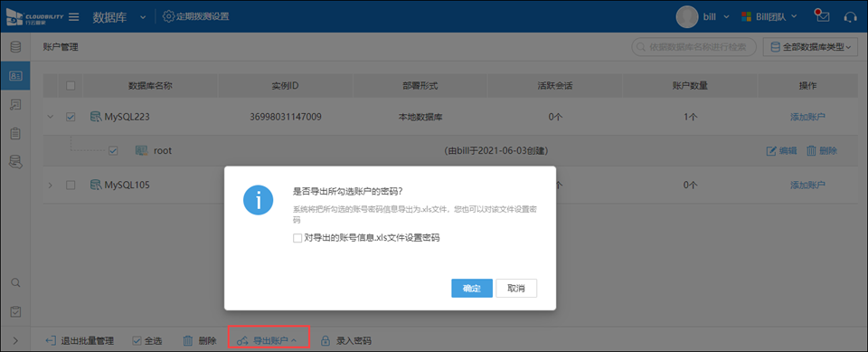Click 添加账户 link for MySQL223
Image resolution: width=868 pixels, height=352 pixels.
pyautogui.click(x=807, y=117)
